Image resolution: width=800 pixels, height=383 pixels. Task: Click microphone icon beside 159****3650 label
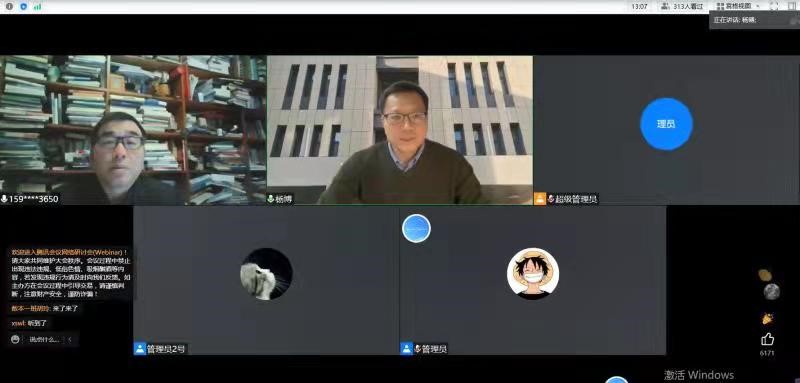point(4,199)
